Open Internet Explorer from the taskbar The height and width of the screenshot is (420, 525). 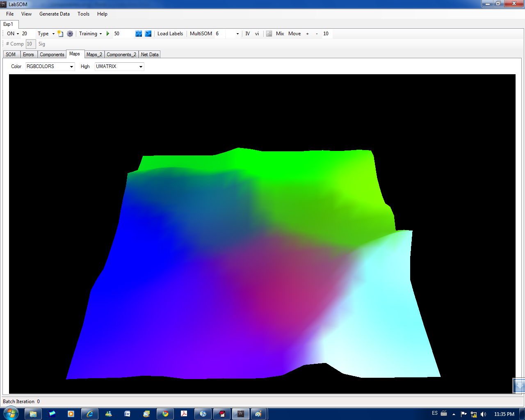click(x=89, y=414)
